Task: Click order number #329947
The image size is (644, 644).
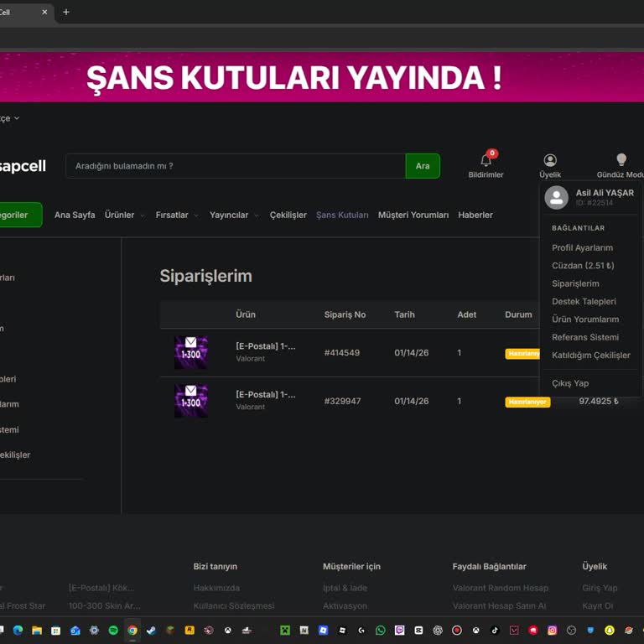Action: pos(342,401)
